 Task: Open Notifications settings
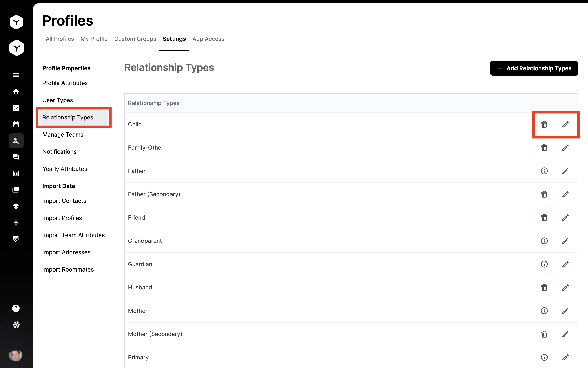[x=60, y=152]
